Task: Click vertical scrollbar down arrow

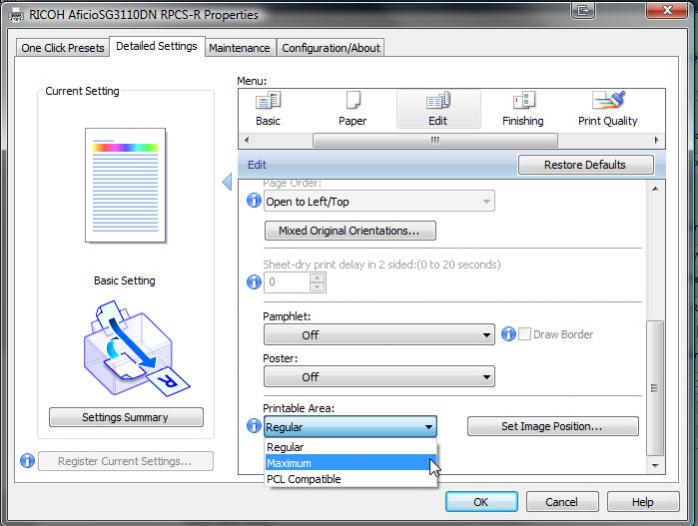Action: coord(655,466)
